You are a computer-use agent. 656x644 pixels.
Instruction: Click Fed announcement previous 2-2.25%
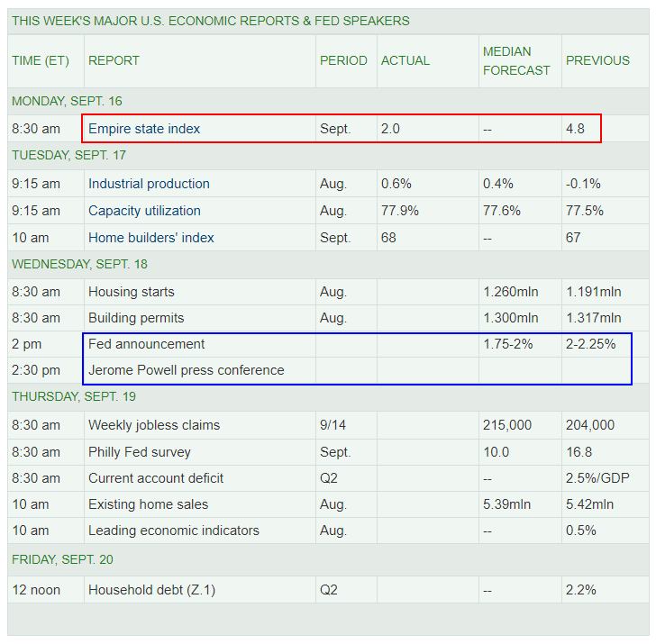590,344
